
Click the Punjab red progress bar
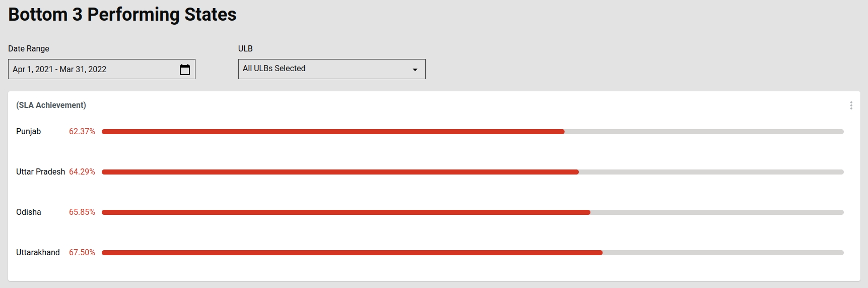(x=332, y=132)
